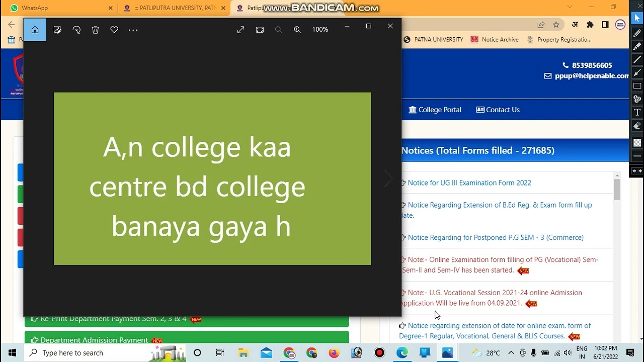This screenshot has height=362, width=644.
Task: Click Department Admission Payment button
Action: tap(187, 339)
